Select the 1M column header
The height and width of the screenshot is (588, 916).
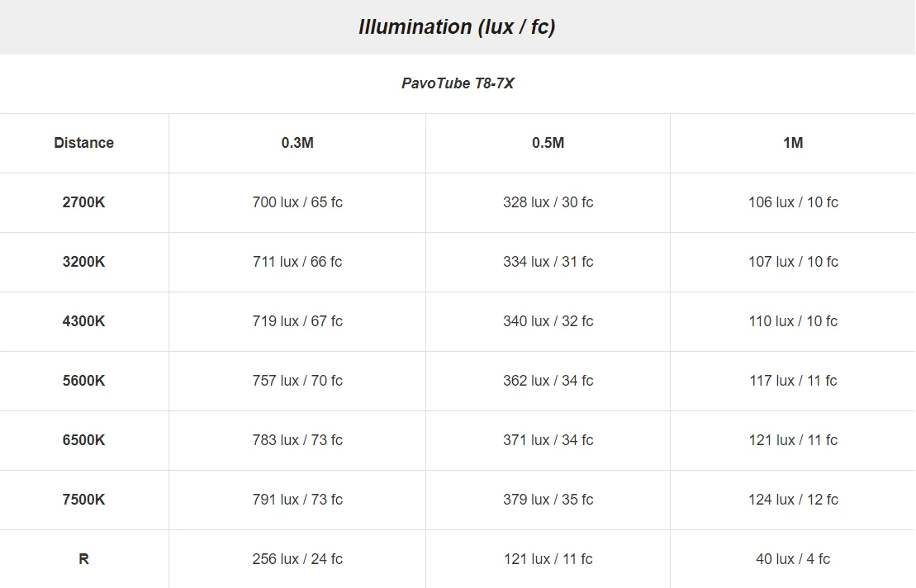coord(792,143)
